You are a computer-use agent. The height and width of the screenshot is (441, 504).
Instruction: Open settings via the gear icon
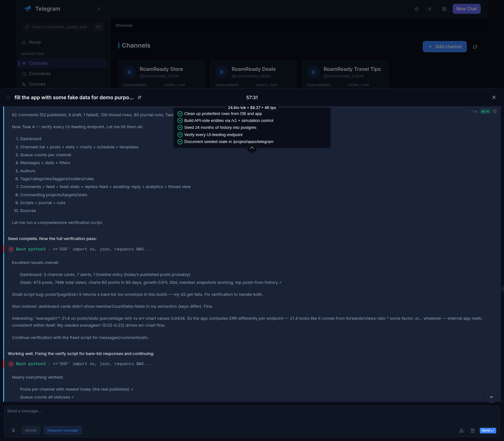click(x=444, y=9)
